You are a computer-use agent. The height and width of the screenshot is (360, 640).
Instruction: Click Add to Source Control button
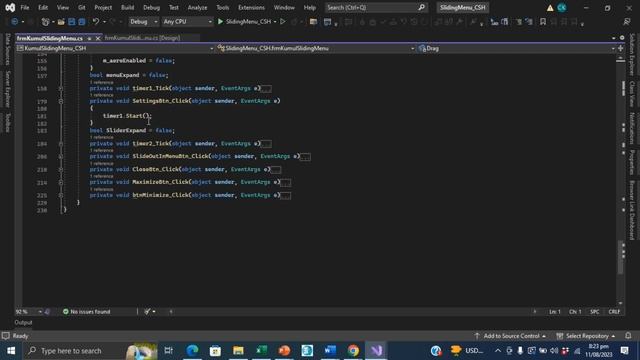pos(511,336)
